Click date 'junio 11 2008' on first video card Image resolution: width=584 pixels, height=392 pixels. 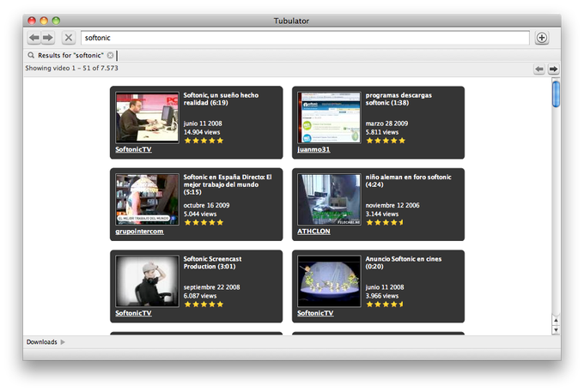tap(203, 124)
